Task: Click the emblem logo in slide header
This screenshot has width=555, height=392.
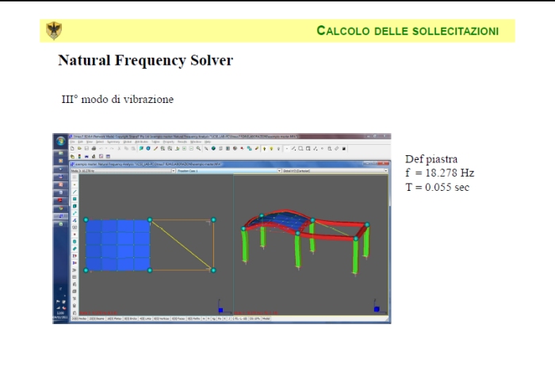Action: click(x=54, y=31)
